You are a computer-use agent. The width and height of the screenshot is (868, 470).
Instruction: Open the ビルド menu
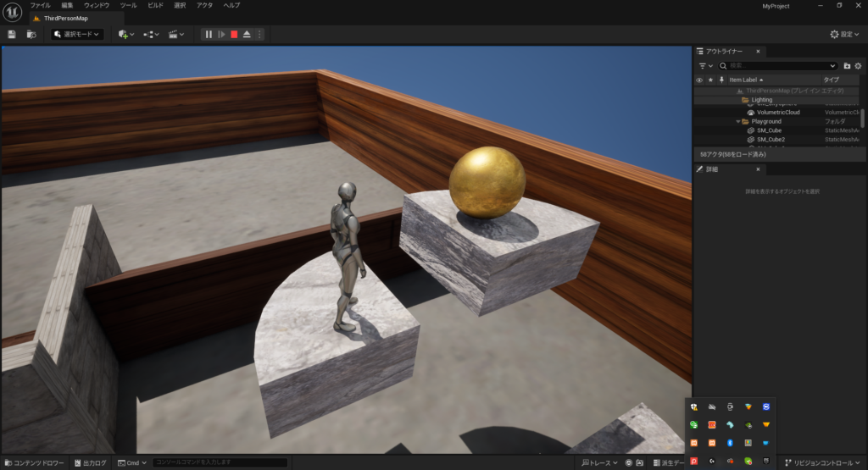(x=156, y=5)
